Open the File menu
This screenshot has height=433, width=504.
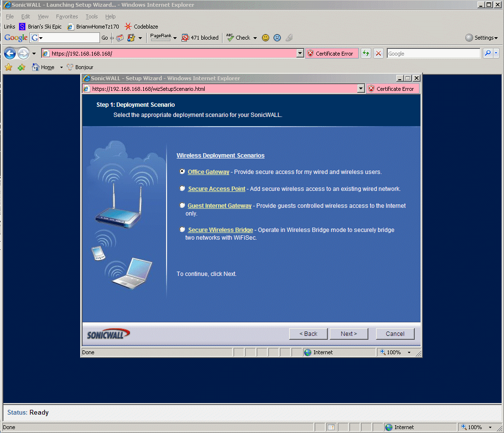[10, 16]
